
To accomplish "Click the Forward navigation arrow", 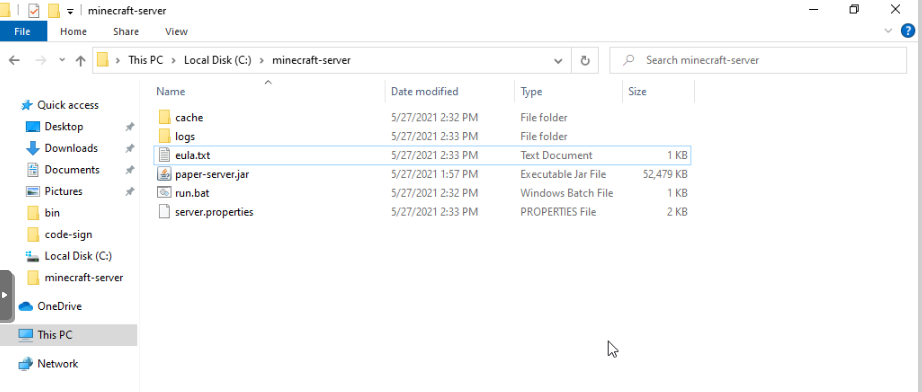I will tap(41, 61).
